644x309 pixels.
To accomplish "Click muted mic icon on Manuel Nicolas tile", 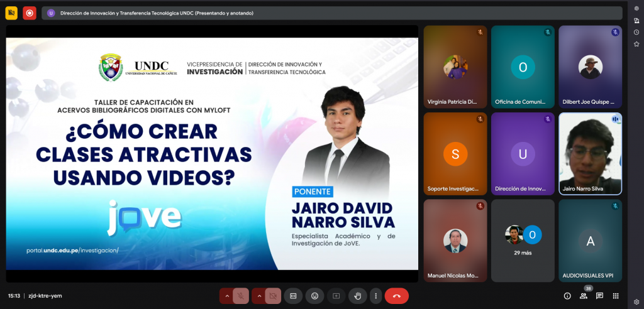I will pos(480,206).
